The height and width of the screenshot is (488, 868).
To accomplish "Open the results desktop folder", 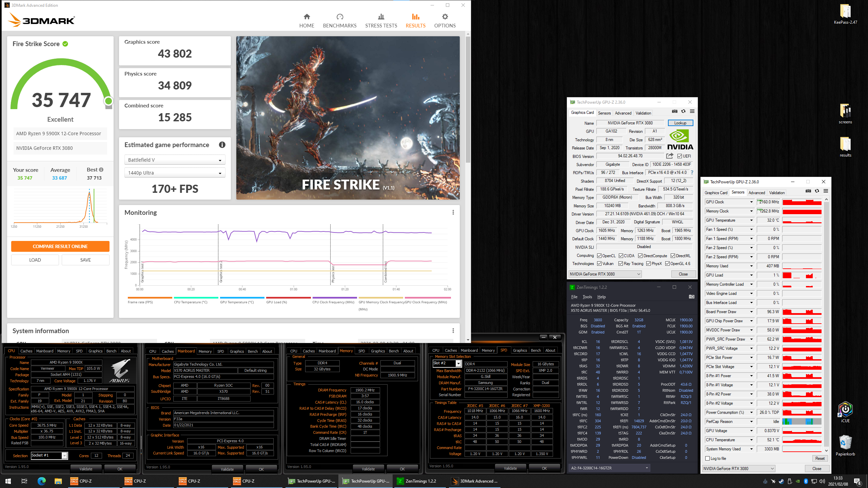I will pyautogui.click(x=845, y=147).
